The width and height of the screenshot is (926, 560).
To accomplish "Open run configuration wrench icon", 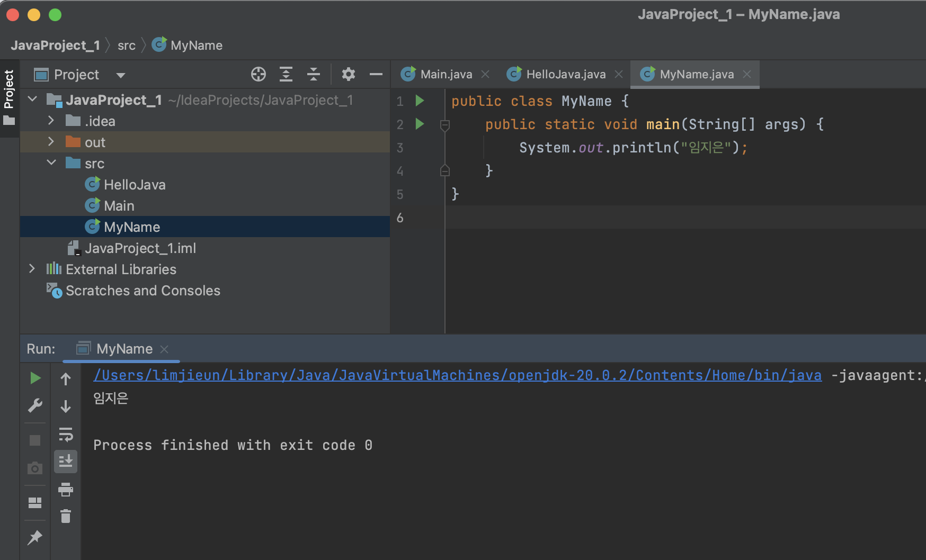I will pos(35,405).
